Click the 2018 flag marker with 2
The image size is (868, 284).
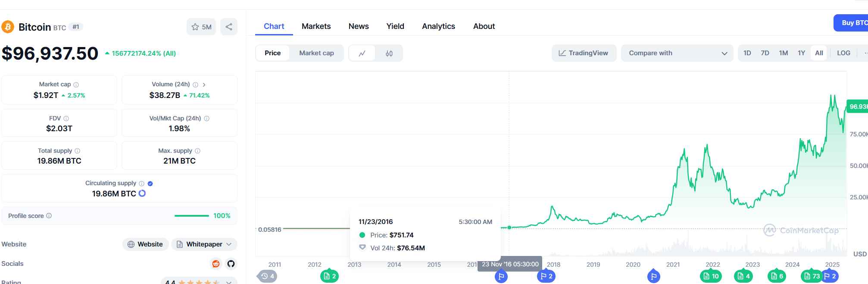click(546, 276)
